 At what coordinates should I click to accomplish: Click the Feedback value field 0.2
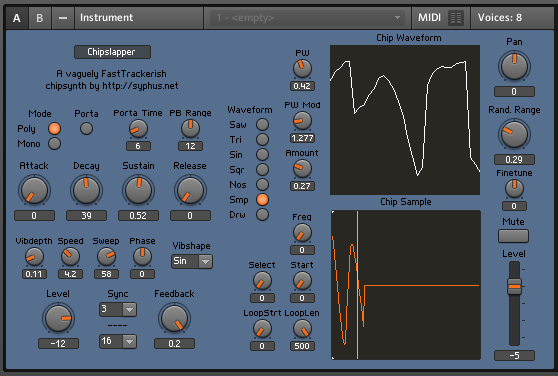coord(174,344)
